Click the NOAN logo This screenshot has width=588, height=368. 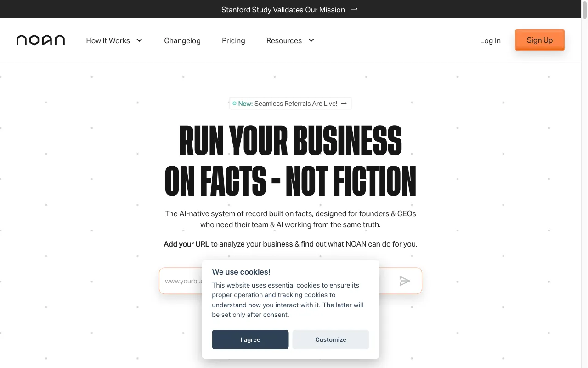[40, 40]
